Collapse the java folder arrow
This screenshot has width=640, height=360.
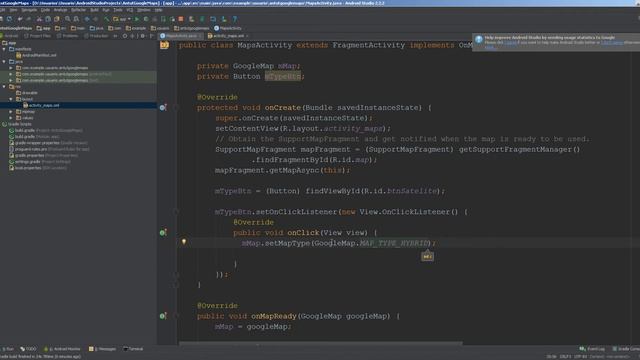(4, 62)
